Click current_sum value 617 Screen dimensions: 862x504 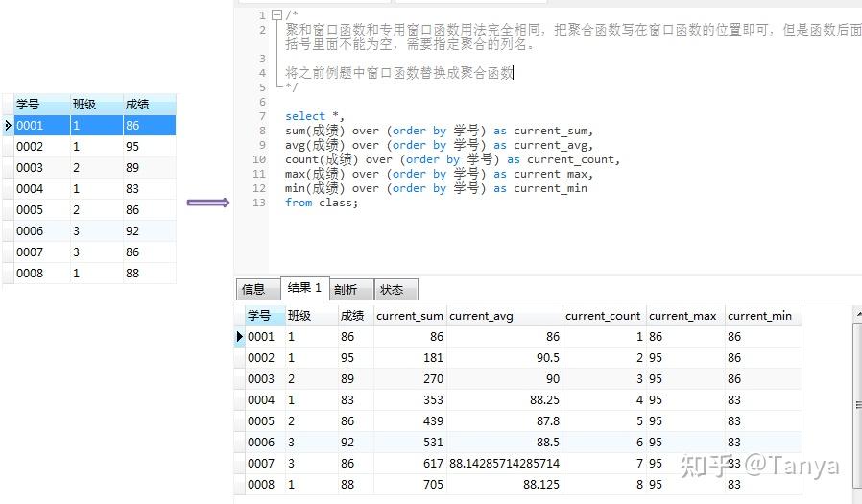pyautogui.click(x=433, y=464)
